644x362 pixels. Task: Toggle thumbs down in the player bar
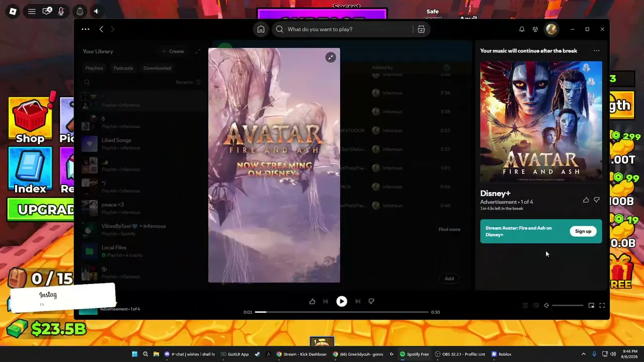click(x=371, y=301)
